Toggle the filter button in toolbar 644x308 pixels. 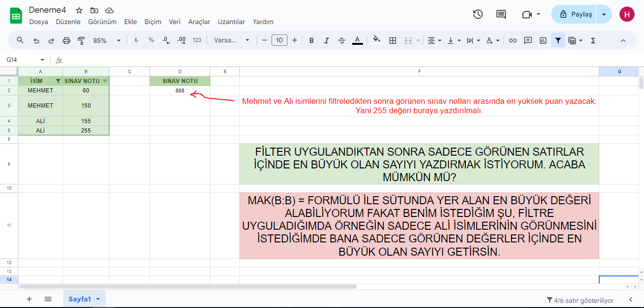[x=558, y=41]
